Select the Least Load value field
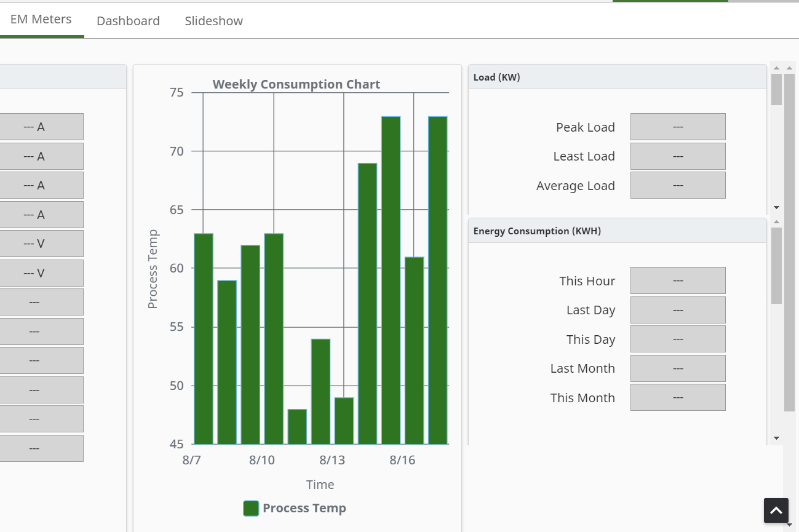 click(x=678, y=156)
